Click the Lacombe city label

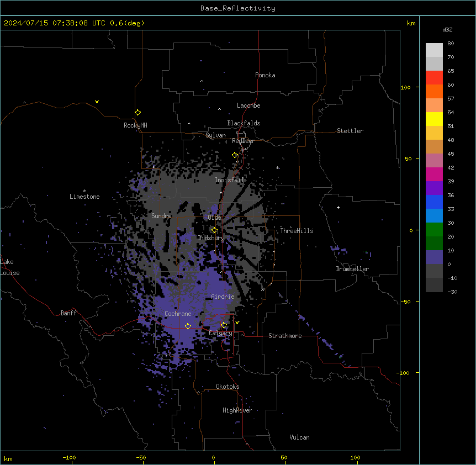pos(248,105)
